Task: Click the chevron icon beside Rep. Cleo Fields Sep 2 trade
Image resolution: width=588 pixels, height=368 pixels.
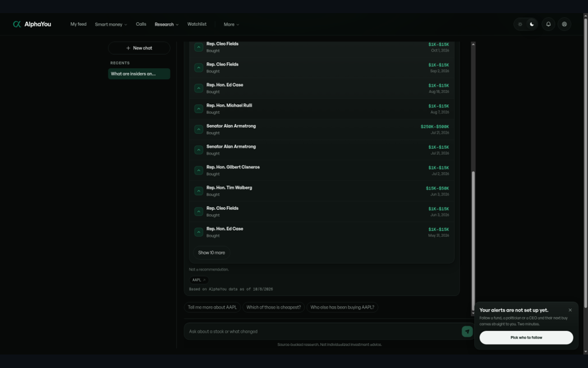Action: tap(198, 67)
